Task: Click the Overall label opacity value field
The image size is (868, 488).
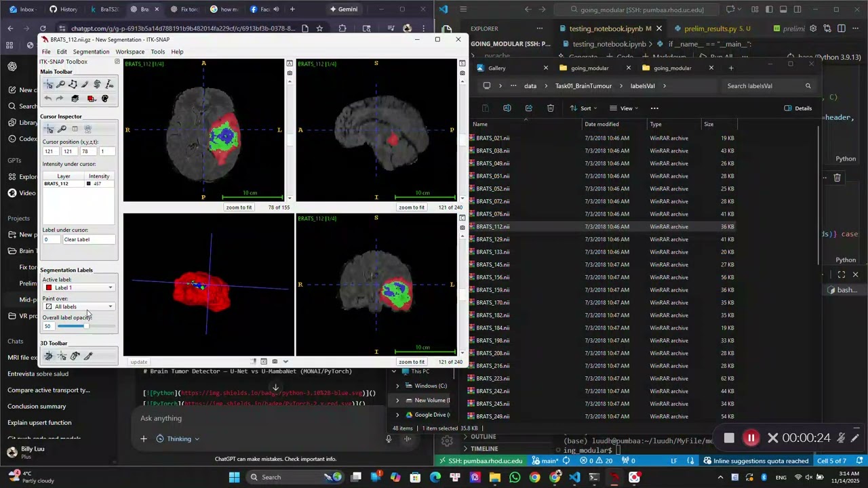Action: pyautogui.click(x=48, y=326)
